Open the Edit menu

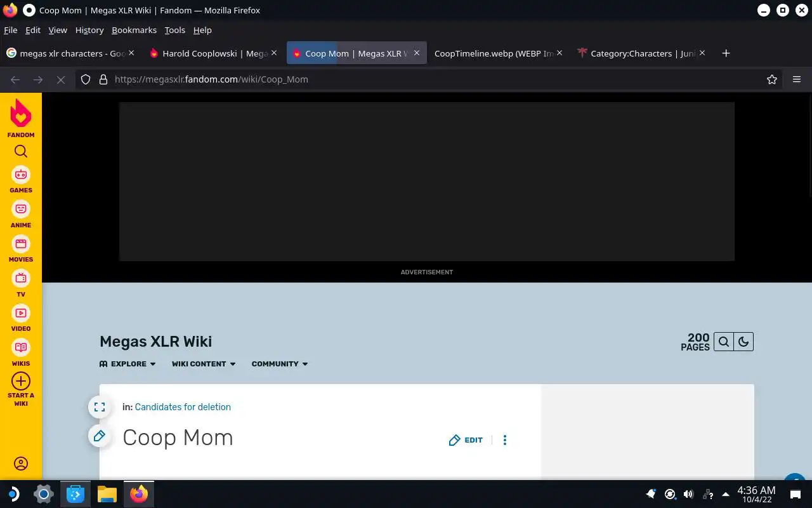pyautogui.click(x=33, y=30)
